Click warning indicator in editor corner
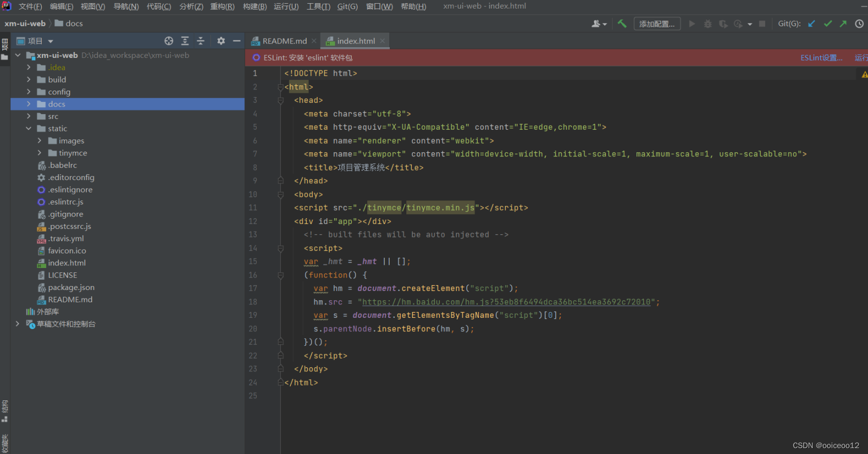 [864, 75]
